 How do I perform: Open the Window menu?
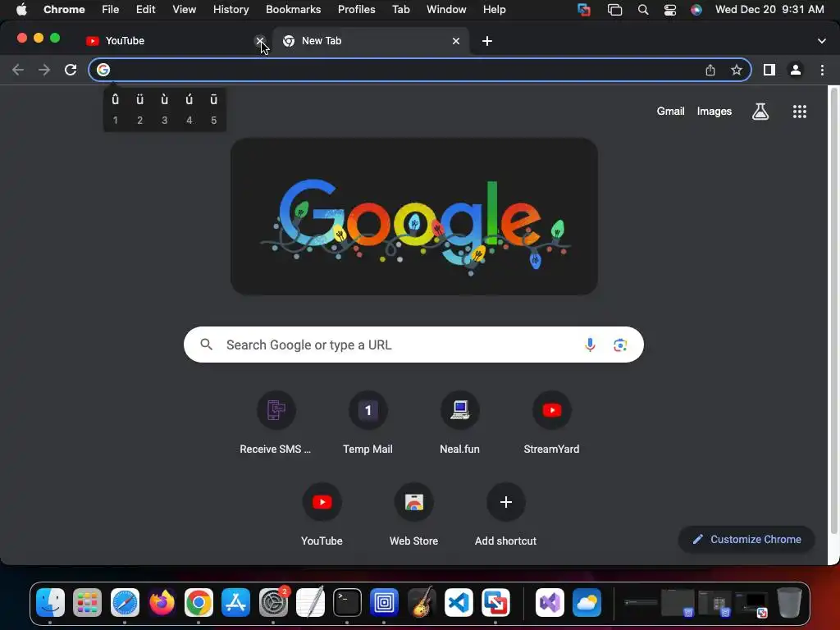pyautogui.click(x=446, y=10)
